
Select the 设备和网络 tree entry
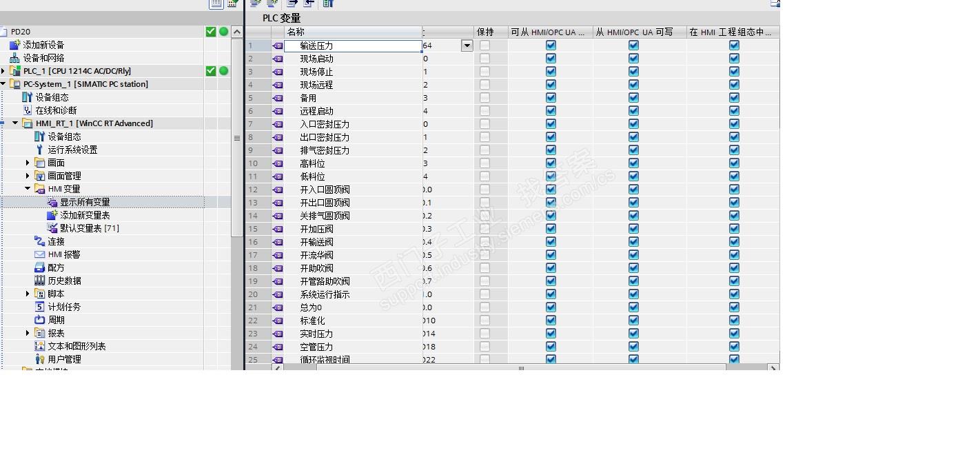click(44, 58)
